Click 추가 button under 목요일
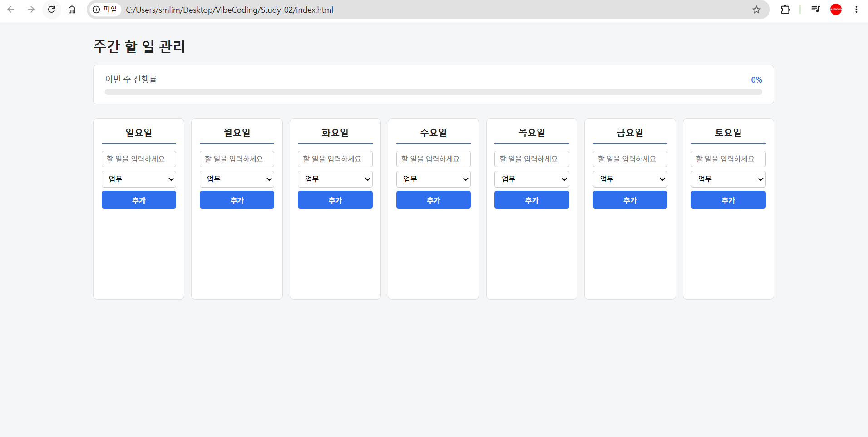This screenshot has width=868, height=437. [532, 200]
